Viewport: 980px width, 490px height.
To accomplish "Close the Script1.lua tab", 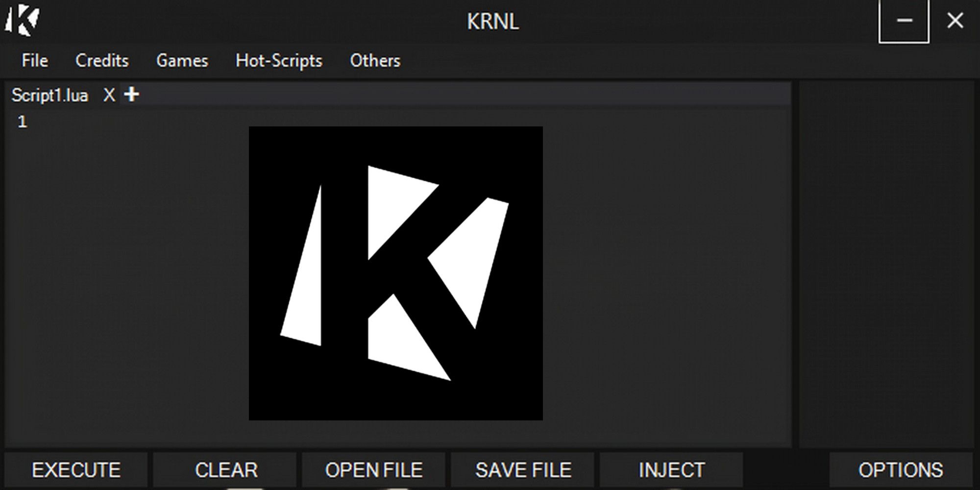I will (x=109, y=95).
